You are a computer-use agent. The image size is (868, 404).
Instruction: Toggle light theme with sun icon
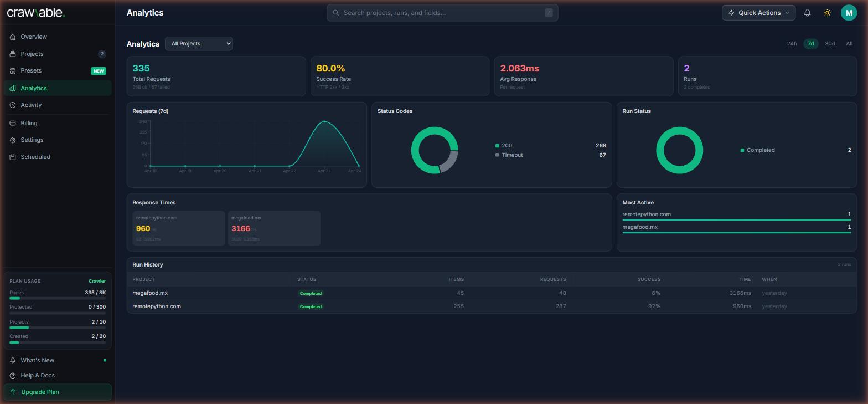827,13
